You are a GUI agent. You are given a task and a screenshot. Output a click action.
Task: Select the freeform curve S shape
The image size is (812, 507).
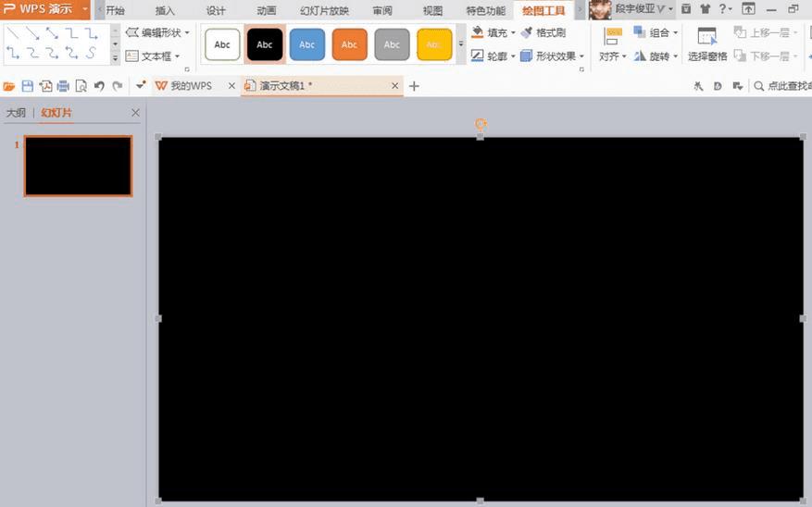tap(91, 52)
